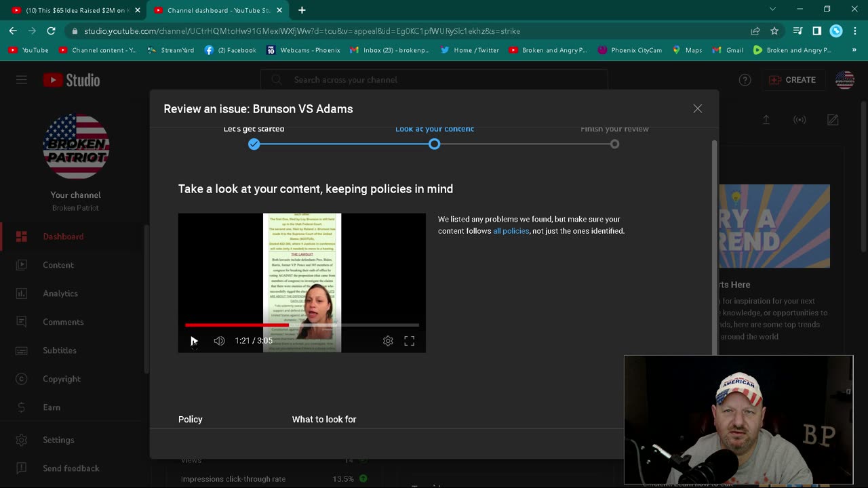Open the Channel content bookmark
Image resolution: width=868 pixels, height=488 pixels.
pos(97,50)
